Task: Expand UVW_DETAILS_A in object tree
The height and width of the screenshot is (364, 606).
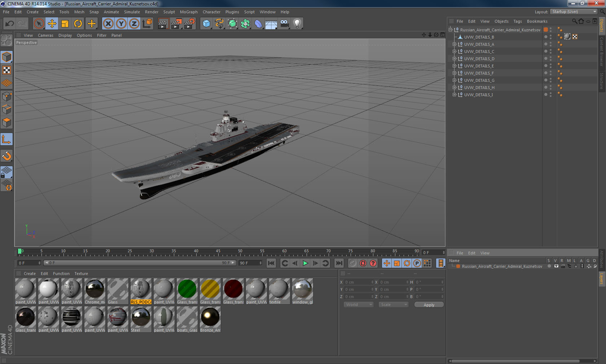Action: (454, 44)
